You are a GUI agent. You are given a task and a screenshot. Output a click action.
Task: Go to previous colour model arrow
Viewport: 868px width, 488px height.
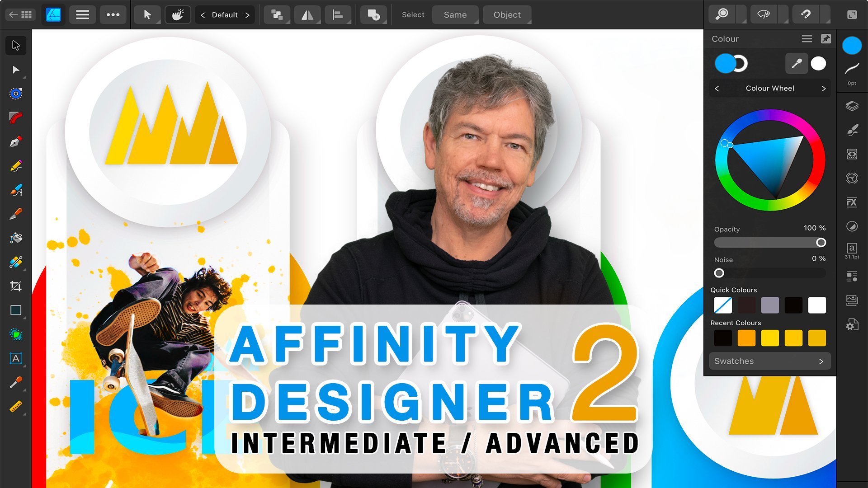coord(717,89)
